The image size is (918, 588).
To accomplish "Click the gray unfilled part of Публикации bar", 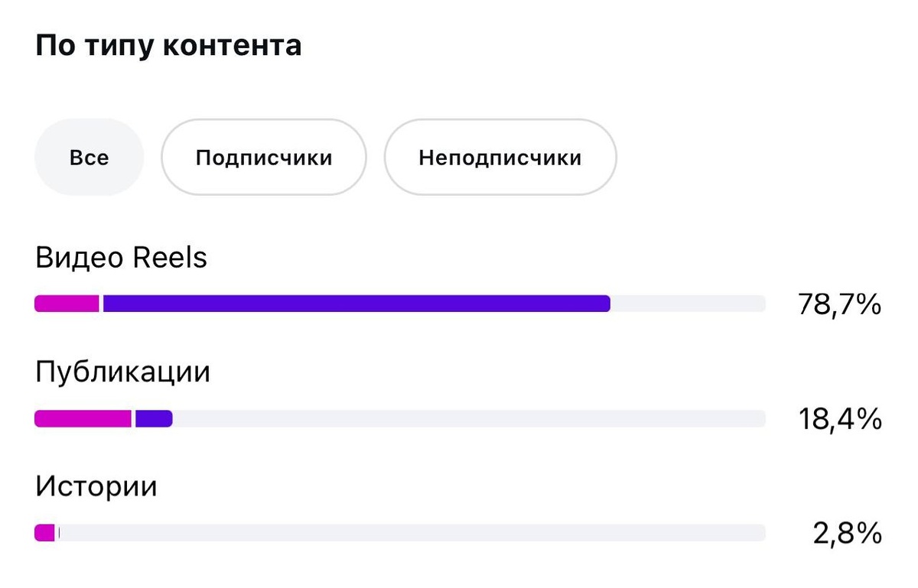I will [x=468, y=418].
